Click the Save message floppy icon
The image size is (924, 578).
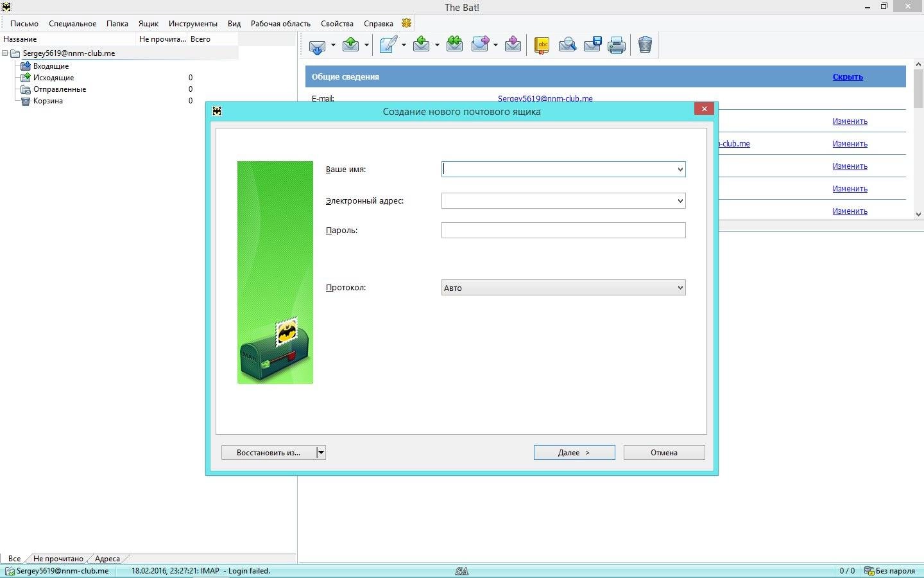[x=592, y=44]
